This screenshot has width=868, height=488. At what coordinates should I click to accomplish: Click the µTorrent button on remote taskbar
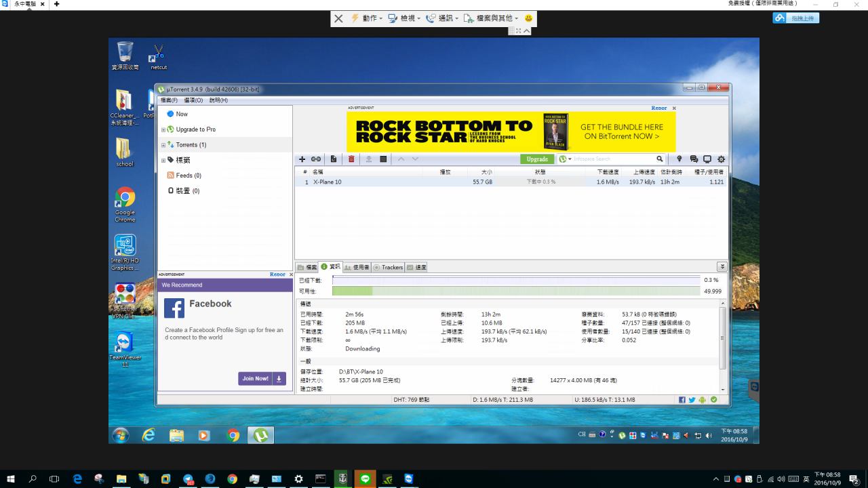[260, 435]
